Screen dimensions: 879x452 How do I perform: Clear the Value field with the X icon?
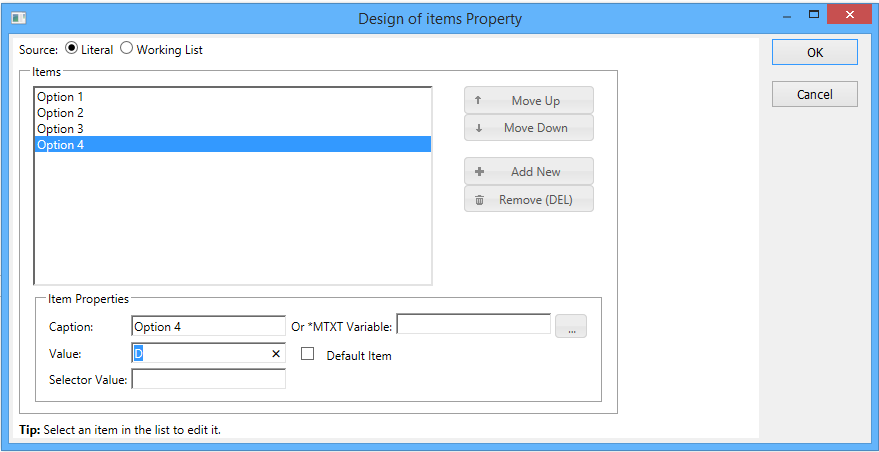pyautogui.click(x=276, y=354)
